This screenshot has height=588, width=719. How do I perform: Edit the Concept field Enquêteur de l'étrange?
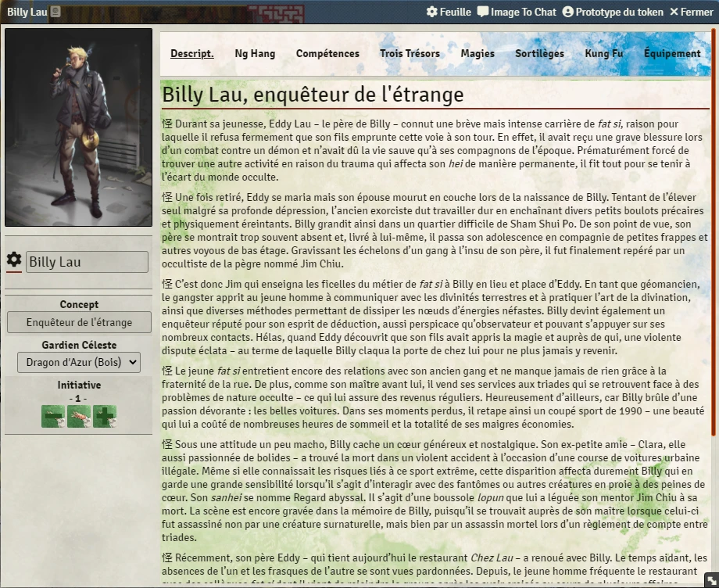point(79,322)
